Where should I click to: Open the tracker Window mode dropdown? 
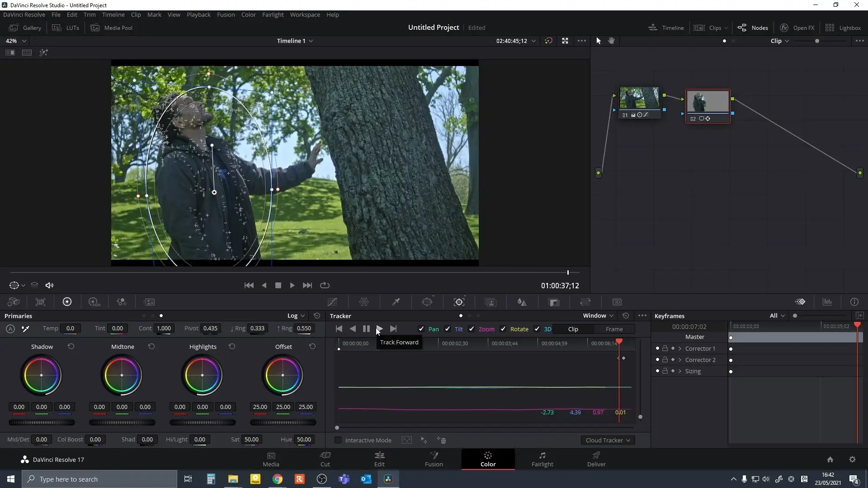coord(598,316)
